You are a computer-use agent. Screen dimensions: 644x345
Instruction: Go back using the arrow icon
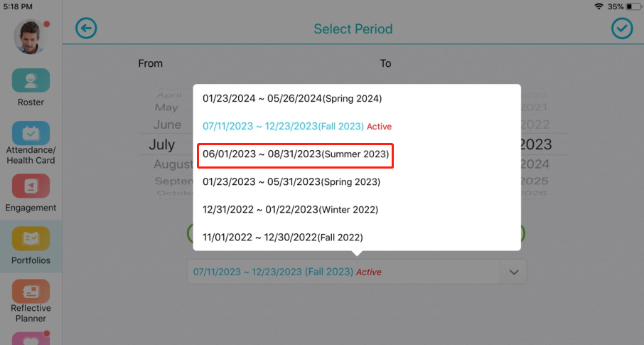pos(86,28)
